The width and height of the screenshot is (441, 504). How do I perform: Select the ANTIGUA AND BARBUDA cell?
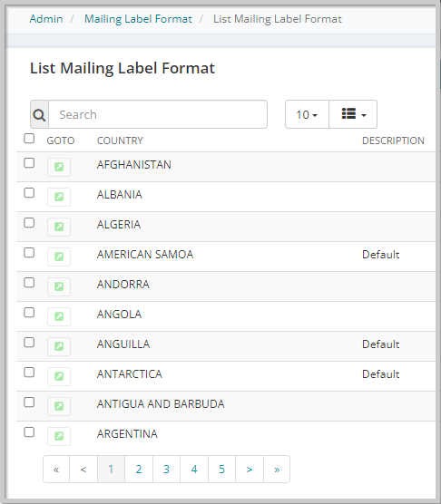[x=161, y=403]
